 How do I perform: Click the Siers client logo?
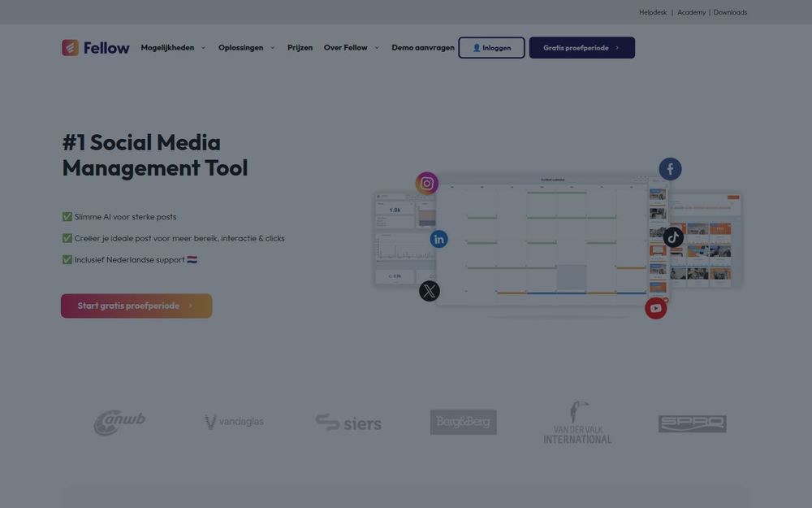[348, 423]
